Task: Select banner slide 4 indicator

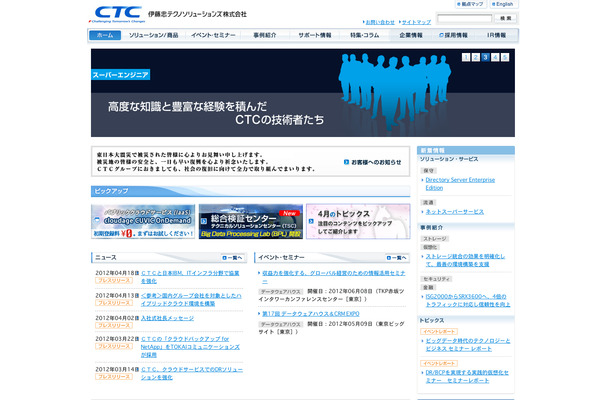Action: [x=497, y=57]
